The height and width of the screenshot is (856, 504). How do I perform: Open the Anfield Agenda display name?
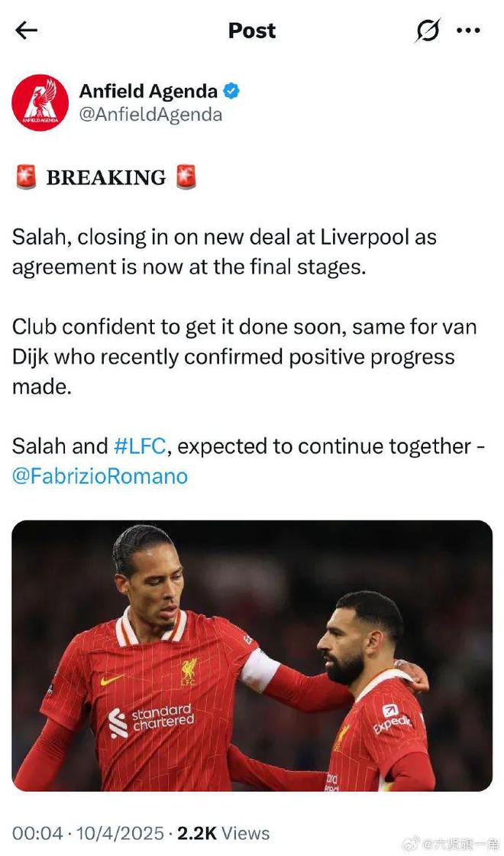[148, 92]
